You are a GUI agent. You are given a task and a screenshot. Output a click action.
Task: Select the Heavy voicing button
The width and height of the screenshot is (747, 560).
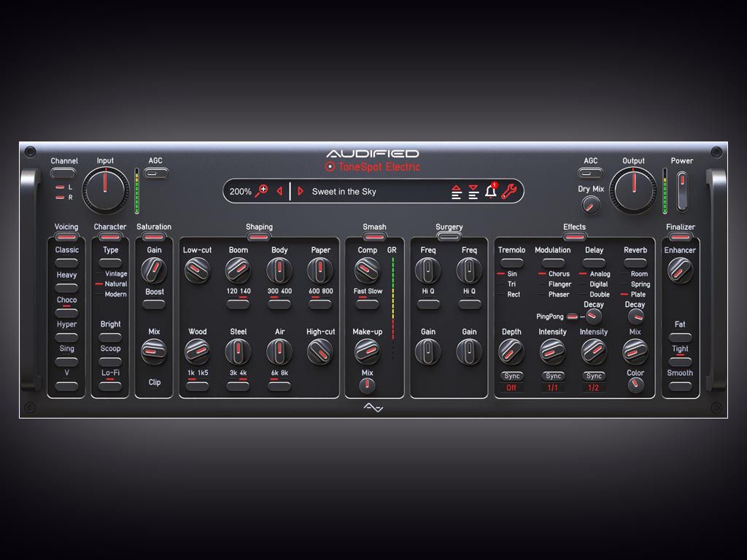(x=66, y=287)
